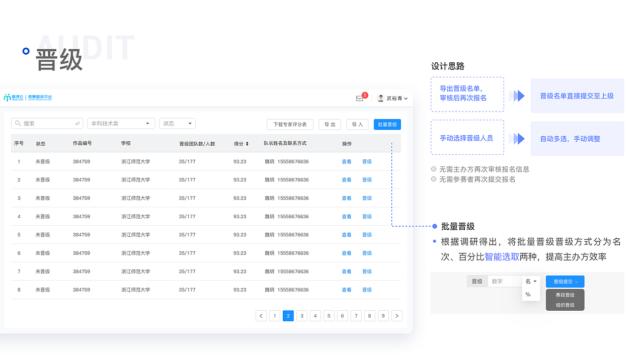
Task: Click the next page arrow in pagination
Action: click(397, 315)
